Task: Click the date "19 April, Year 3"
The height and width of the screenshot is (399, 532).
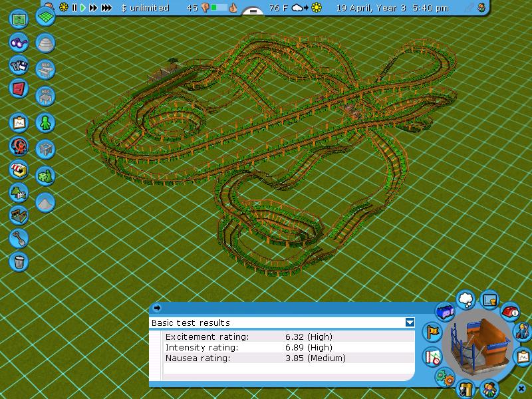Action: pos(371,8)
